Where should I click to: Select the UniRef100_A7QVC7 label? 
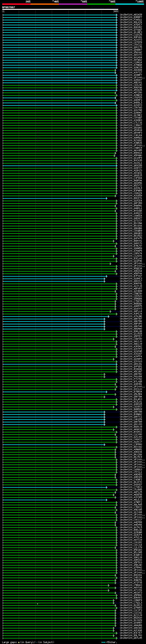click(x=131, y=25)
